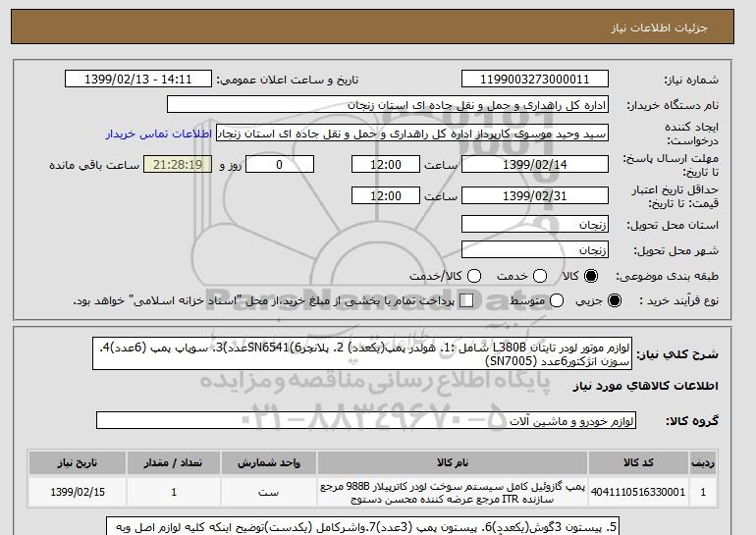The image size is (756, 535).
Task: Click the تعداد / مقدار column header
Action: click(x=174, y=462)
